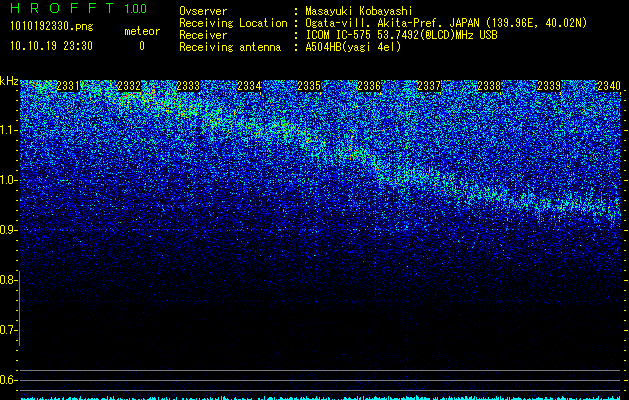This screenshot has height=400, width=629.
Task: Click time marker 2340
Action: coord(609,86)
